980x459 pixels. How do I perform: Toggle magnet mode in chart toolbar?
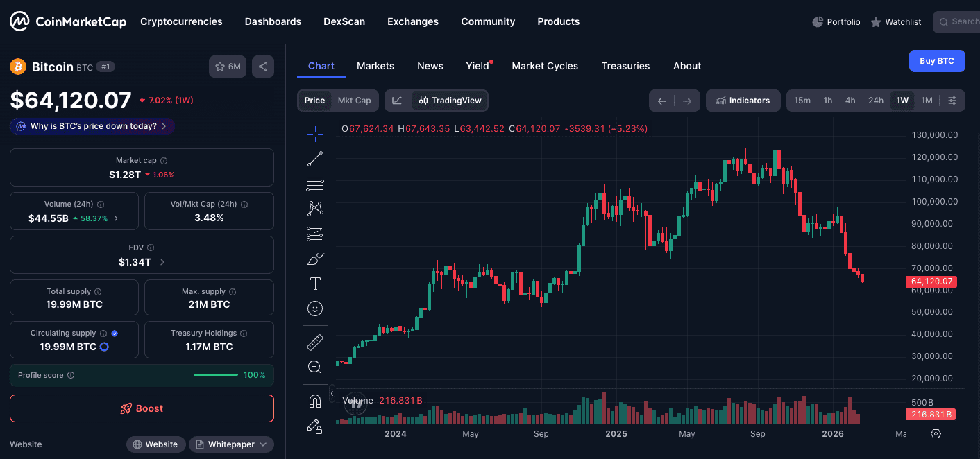click(315, 401)
